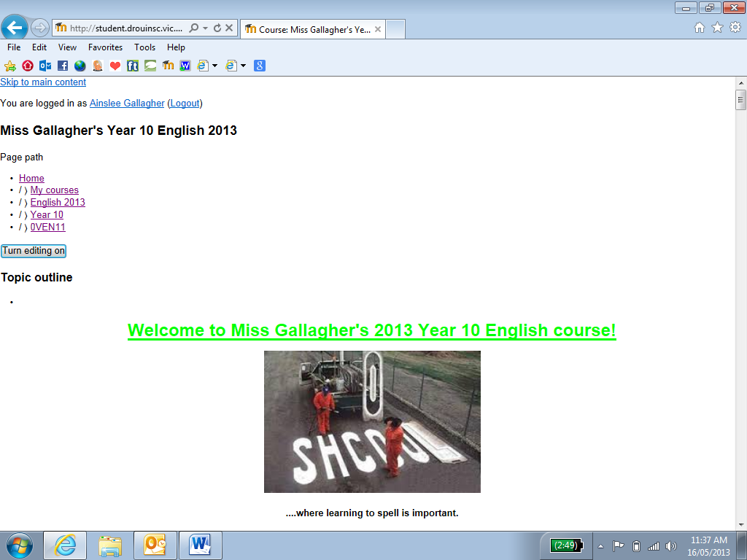Viewport: 747px width, 560px height.
Task: Open the browser settings gear icon
Action: click(x=735, y=28)
